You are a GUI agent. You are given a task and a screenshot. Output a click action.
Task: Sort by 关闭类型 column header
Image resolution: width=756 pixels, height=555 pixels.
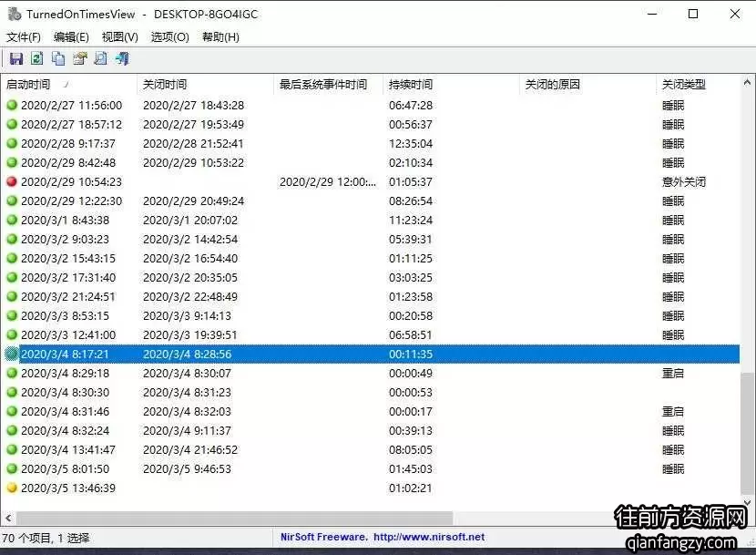(x=698, y=85)
